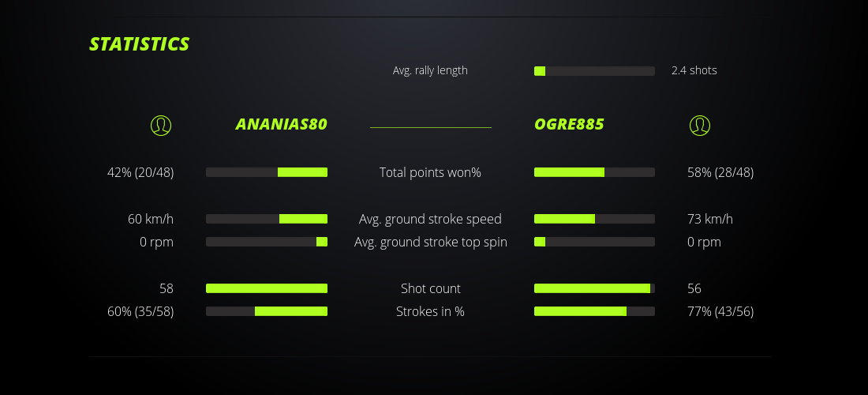Click the Avg. ground stroke speed label

pos(430,219)
